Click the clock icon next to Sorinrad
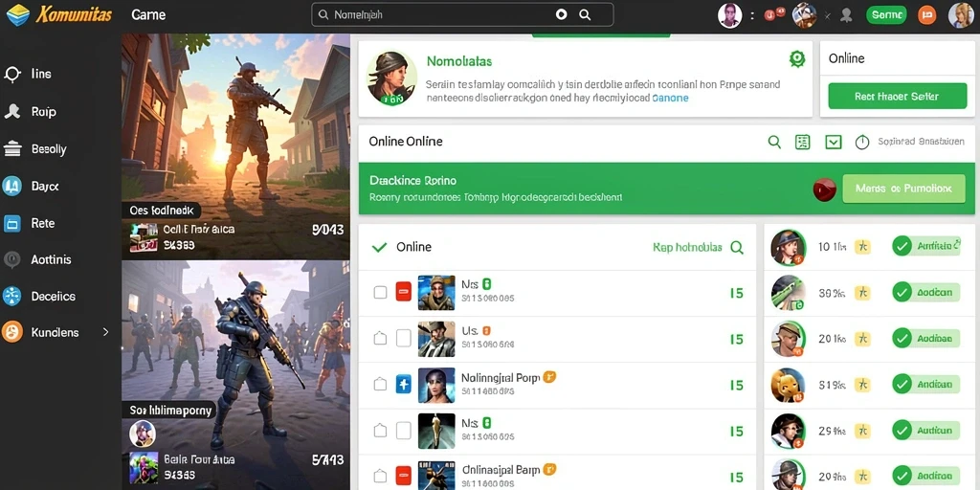980x490 pixels. tap(862, 142)
